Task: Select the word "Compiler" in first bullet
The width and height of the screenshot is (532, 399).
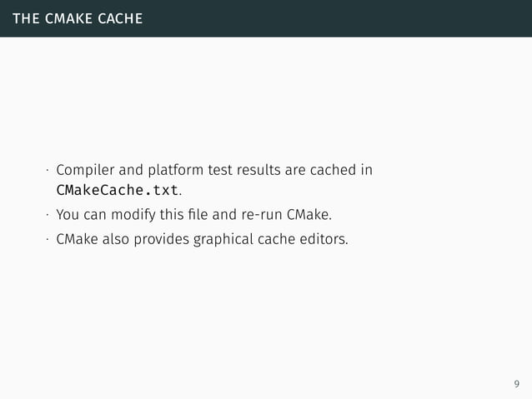Action: (x=81, y=172)
